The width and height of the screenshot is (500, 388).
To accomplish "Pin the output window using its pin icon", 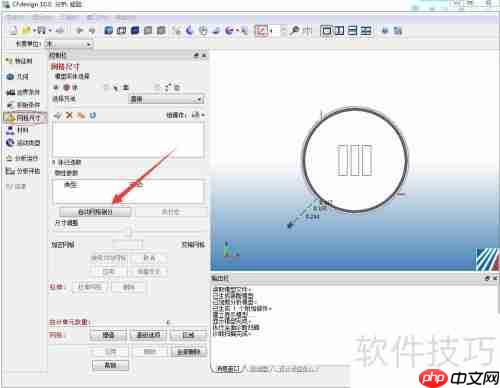I will [x=488, y=278].
